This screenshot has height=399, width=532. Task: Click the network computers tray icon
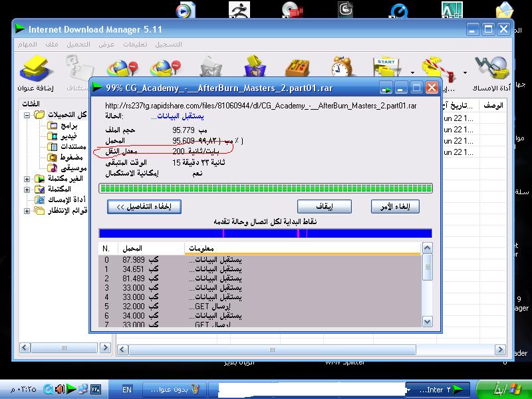(x=82, y=389)
